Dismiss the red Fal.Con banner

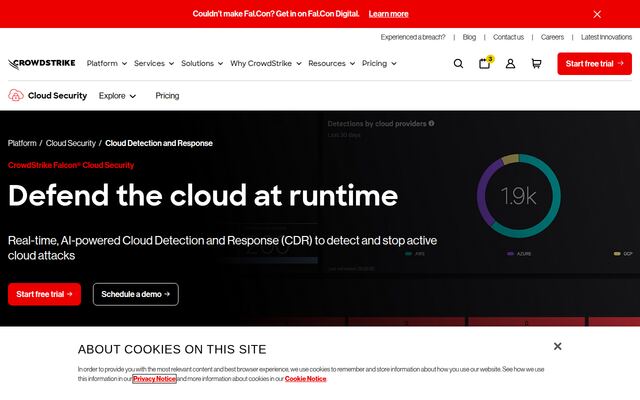(597, 14)
